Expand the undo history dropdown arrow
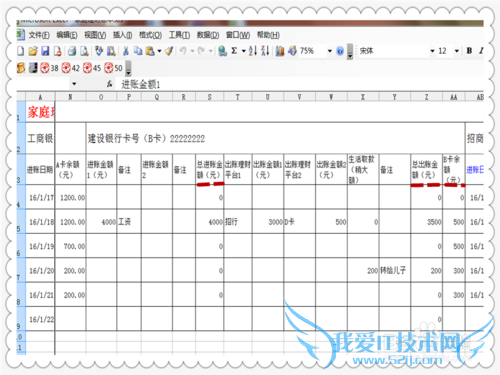 pos(192,51)
